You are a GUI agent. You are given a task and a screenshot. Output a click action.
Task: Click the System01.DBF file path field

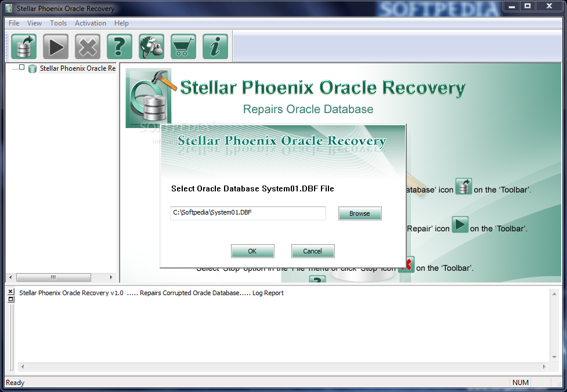[248, 213]
